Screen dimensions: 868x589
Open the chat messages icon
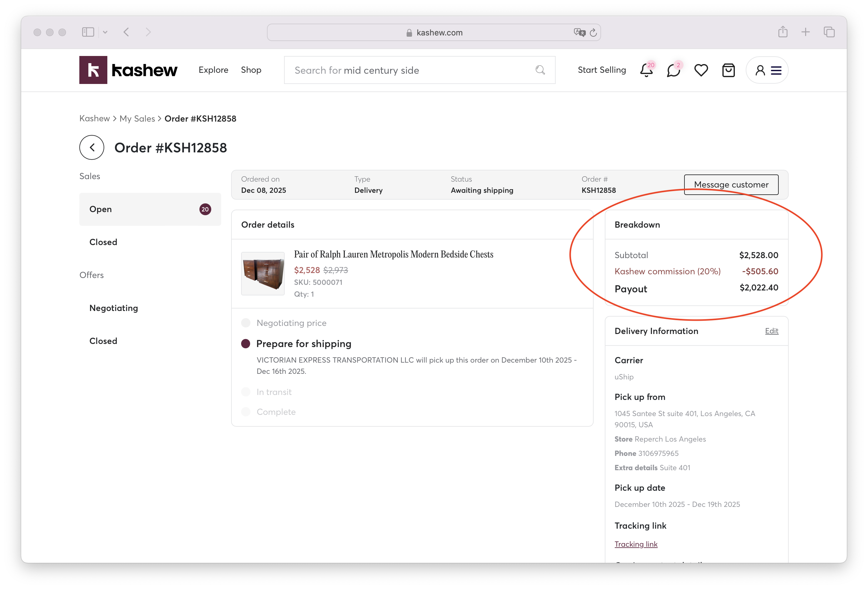[x=674, y=70]
